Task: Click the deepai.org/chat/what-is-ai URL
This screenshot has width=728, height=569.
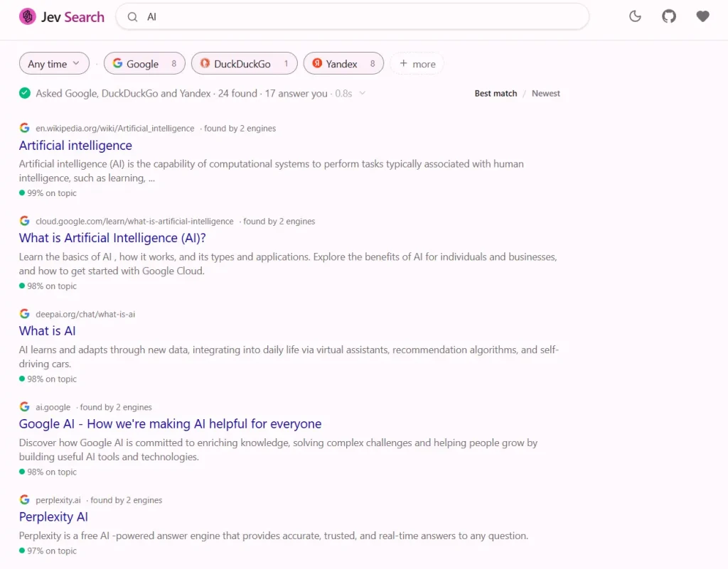Action: [x=85, y=315]
